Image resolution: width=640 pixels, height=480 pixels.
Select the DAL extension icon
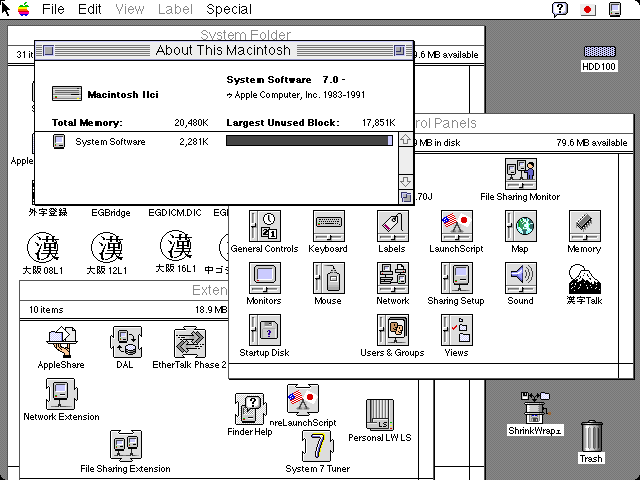(126, 342)
